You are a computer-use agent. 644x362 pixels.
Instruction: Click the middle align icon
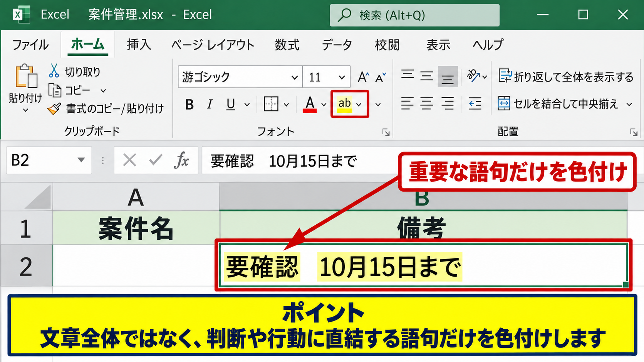pos(427,76)
